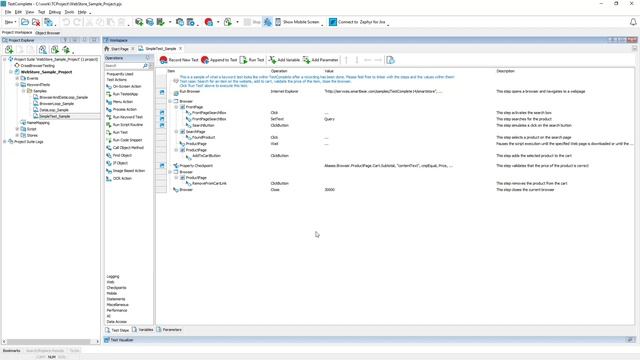
Task: Expand the Script node
Action: (x=17, y=129)
